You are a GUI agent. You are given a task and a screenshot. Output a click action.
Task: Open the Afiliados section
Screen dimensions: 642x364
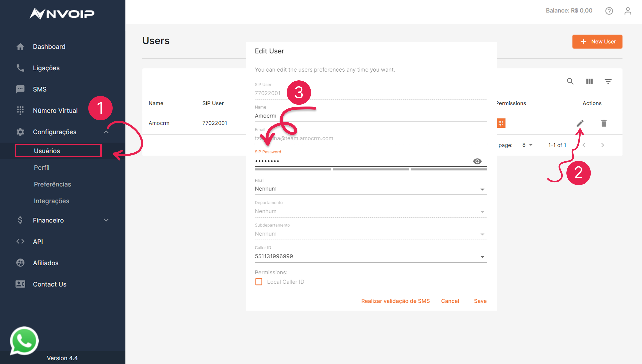point(46,263)
